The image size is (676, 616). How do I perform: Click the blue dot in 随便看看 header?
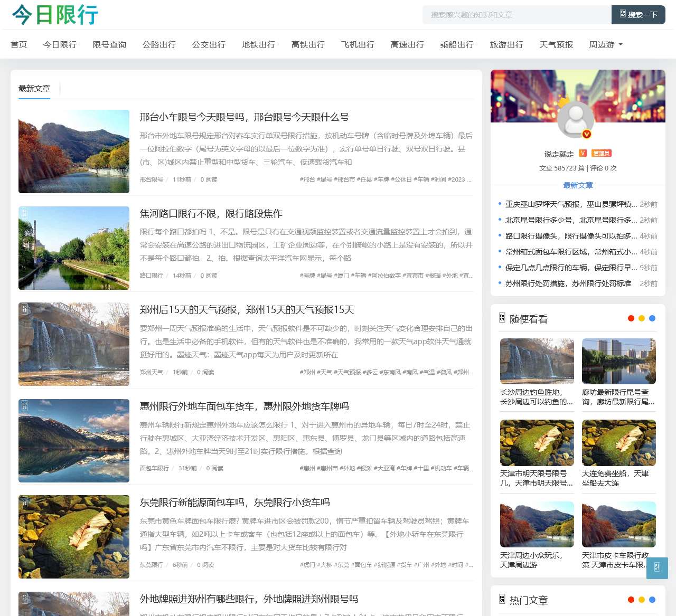click(x=652, y=318)
